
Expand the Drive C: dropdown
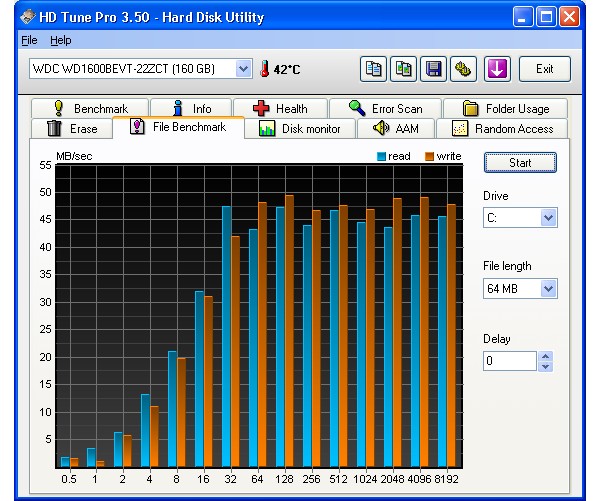point(548,217)
